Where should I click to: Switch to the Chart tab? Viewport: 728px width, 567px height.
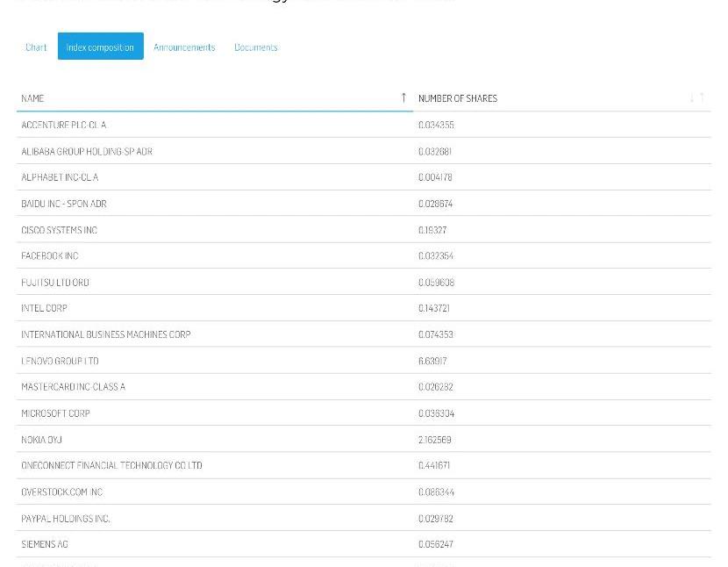pos(36,47)
